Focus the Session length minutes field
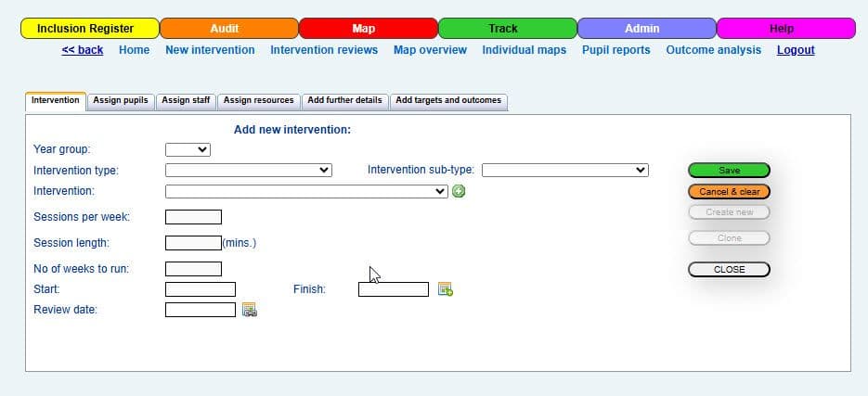 193,243
